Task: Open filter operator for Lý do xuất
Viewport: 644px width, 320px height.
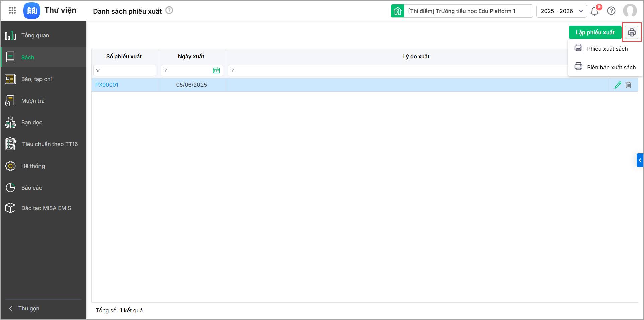Action: pyautogui.click(x=232, y=71)
